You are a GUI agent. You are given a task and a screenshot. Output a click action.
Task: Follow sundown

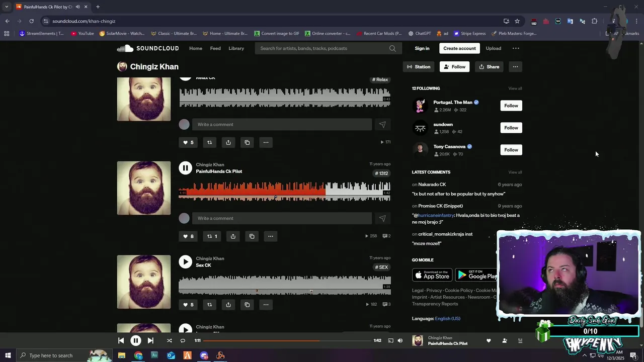coord(511,128)
